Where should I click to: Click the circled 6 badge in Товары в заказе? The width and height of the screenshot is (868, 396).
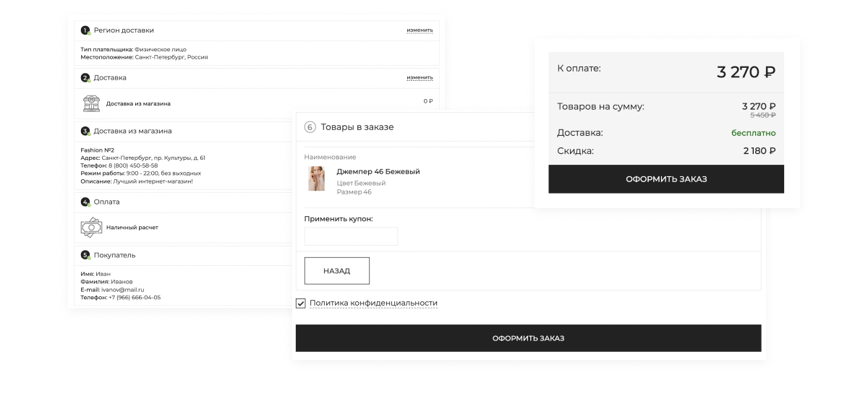pyautogui.click(x=310, y=127)
